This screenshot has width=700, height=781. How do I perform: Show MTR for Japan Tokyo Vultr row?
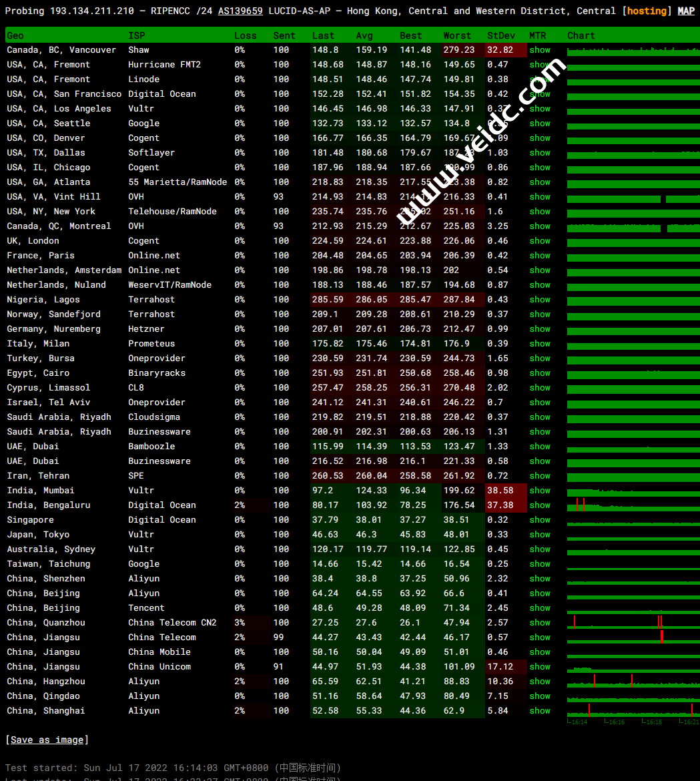click(540, 535)
